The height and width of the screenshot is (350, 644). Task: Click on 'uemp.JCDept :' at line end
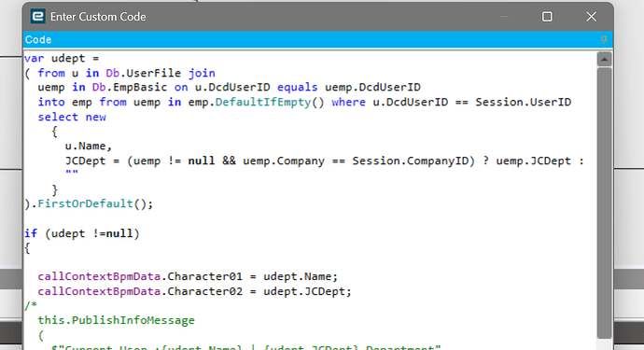click(540, 161)
